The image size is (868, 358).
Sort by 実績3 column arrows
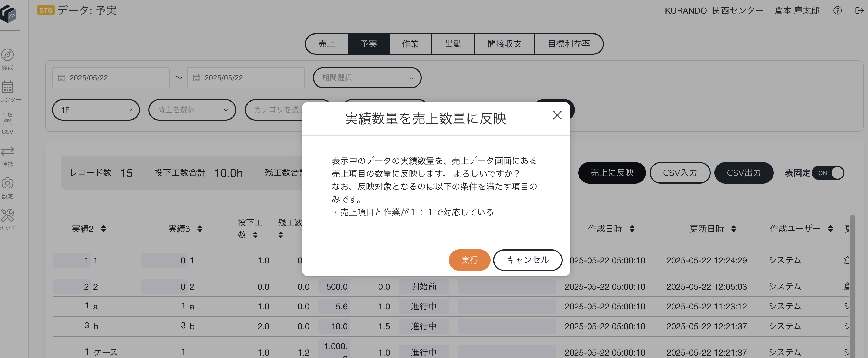click(x=200, y=229)
